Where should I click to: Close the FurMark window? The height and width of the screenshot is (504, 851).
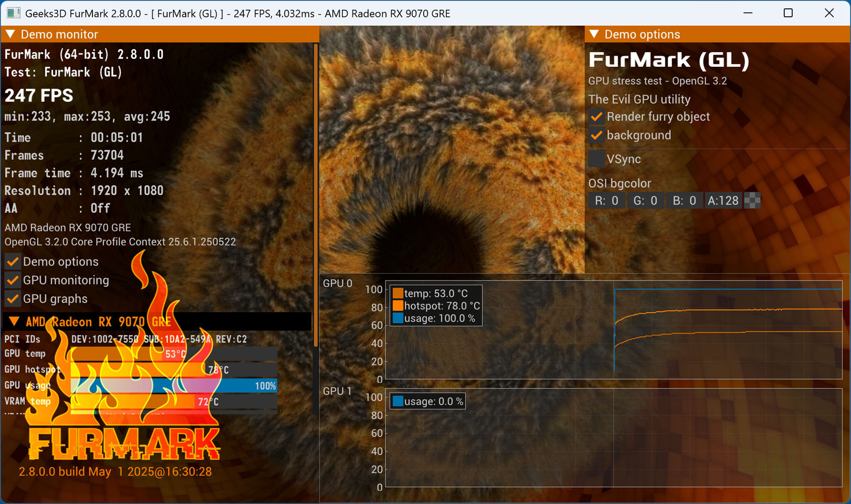click(829, 13)
